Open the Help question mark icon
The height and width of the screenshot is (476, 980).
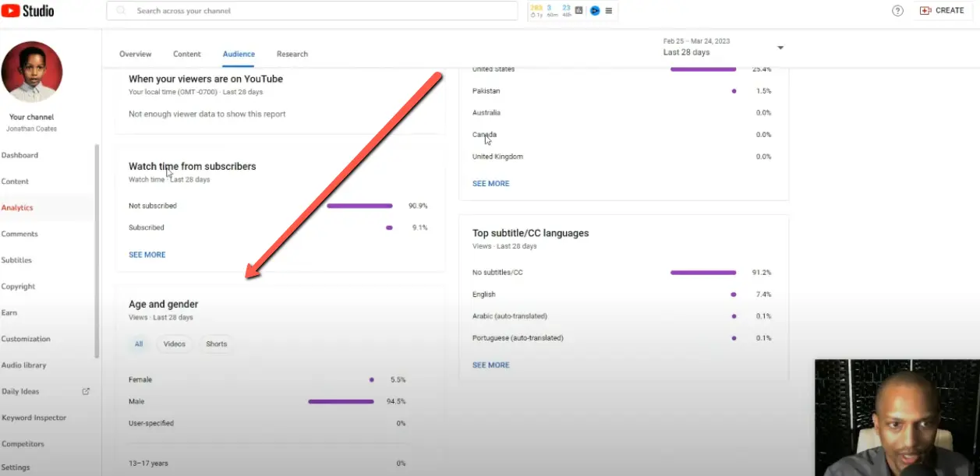pyautogui.click(x=897, y=10)
